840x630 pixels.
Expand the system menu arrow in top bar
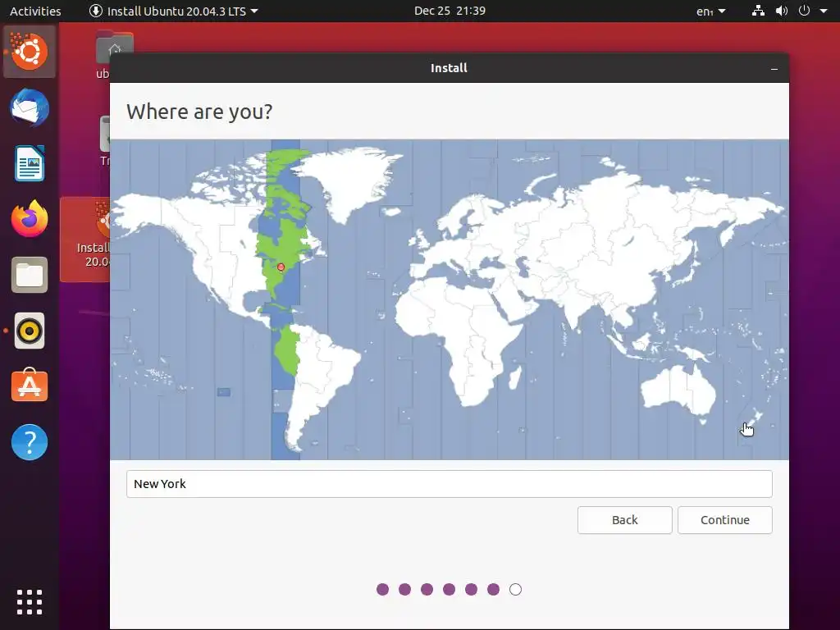(824, 11)
